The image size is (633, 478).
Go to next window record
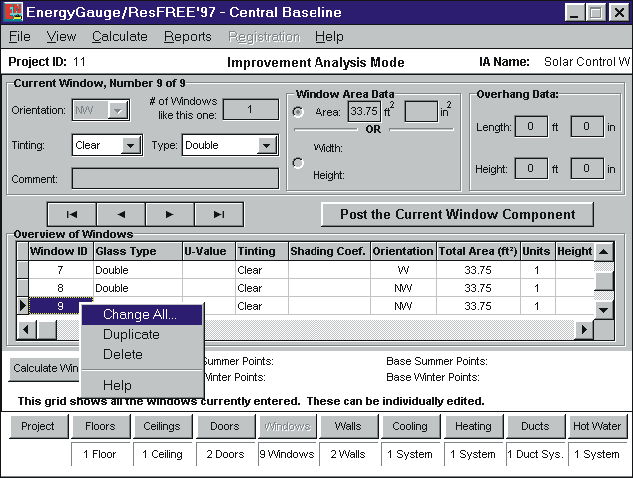[170, 214]
